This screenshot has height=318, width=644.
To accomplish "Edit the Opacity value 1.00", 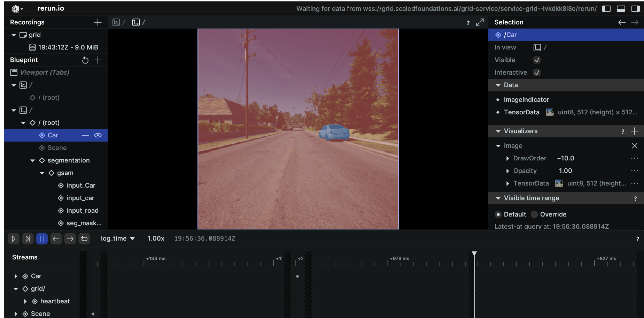I will 565,171.
